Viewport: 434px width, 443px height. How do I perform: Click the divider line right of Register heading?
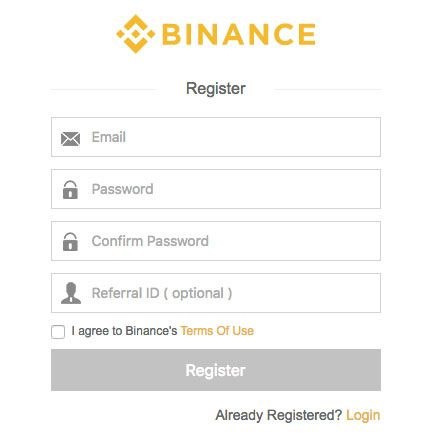pyautogui.click(x=327, y=89)
